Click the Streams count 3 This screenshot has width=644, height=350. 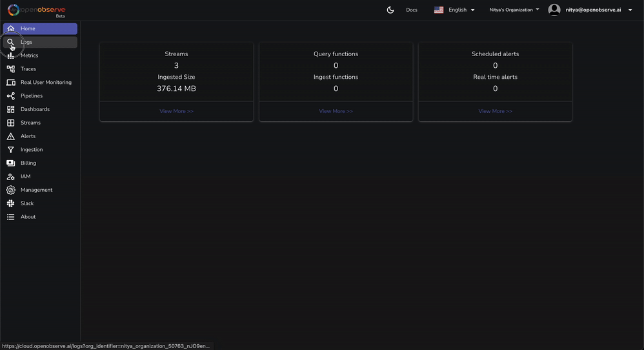[x=176, y=66]
